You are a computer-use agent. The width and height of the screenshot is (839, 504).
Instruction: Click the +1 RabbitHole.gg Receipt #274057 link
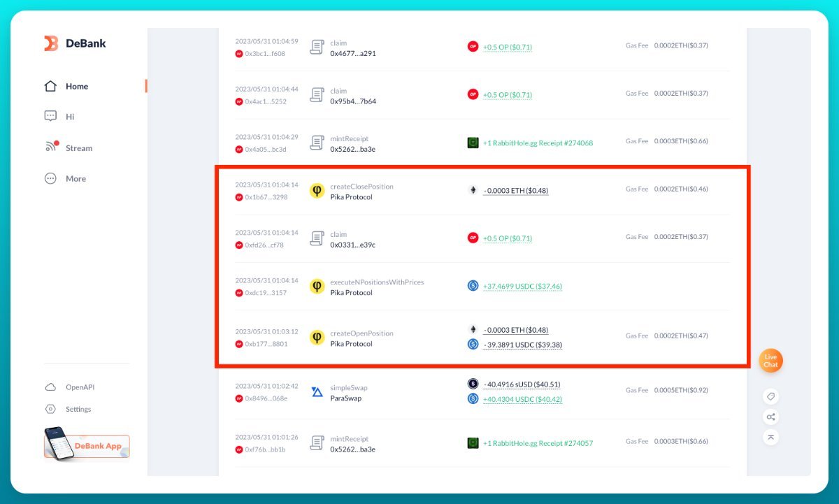(538, 442)
